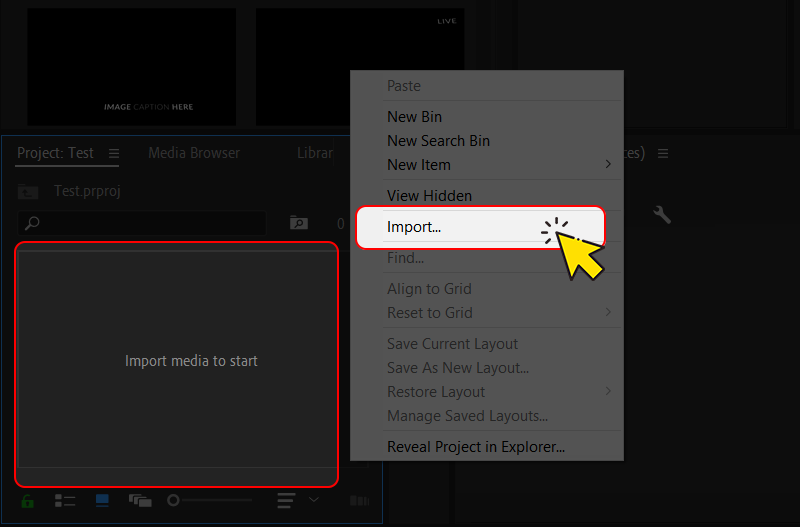Switch to List View in Project panel
Image resolution: width=800 pixels, height=527 pixels.
click(x=65, y=500)
